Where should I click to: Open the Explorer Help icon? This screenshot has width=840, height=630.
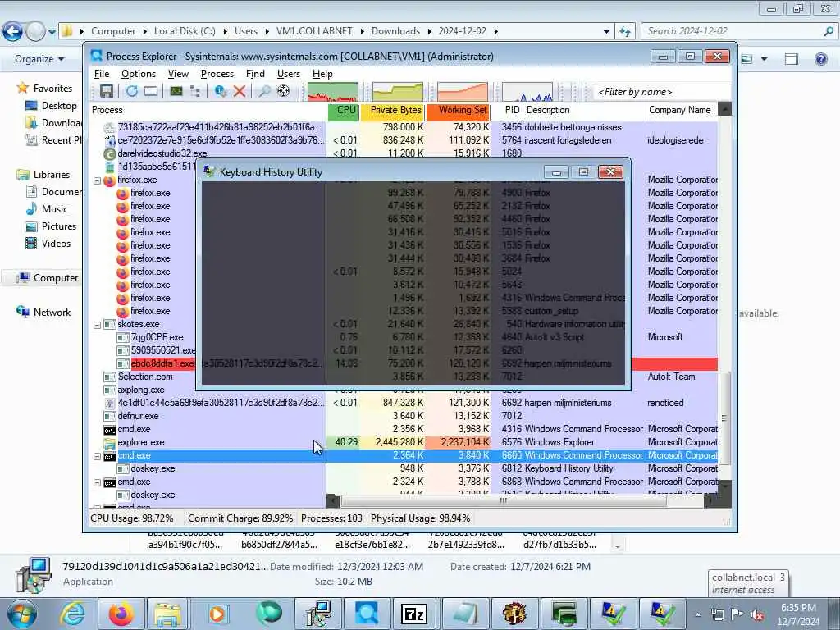coord(820,59)
